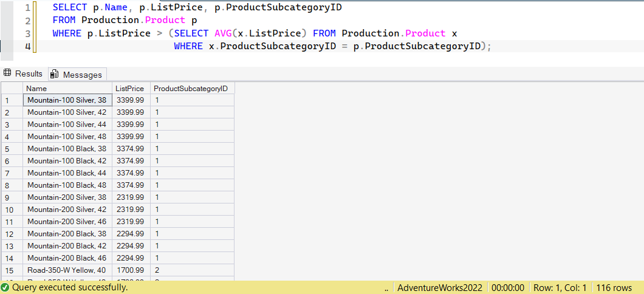Click ListPrice 2294.99 in row 12
Image resolution: width=644 pixels, height=294 pixels.
tap(131, 234)
